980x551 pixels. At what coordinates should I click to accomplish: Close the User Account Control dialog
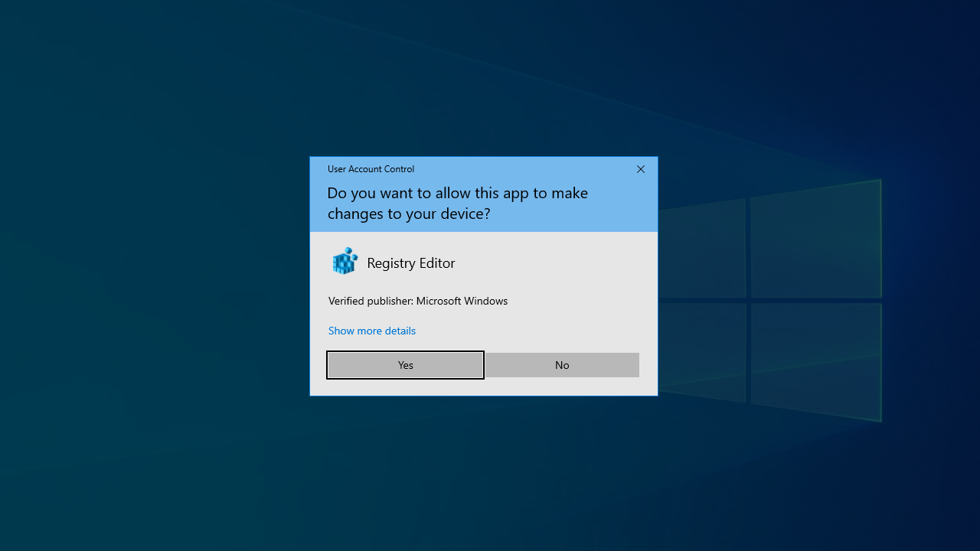tap(641, 169)
